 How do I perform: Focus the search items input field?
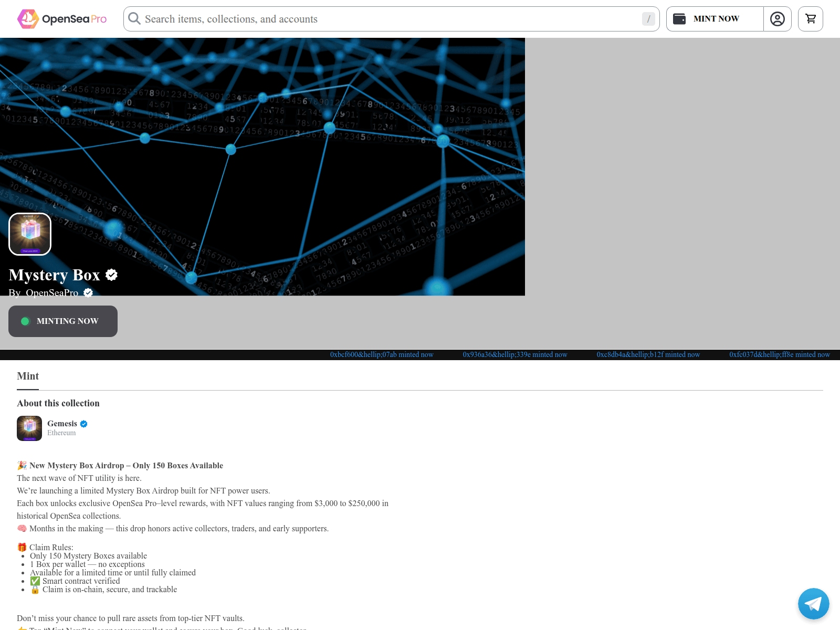[388, 19]
